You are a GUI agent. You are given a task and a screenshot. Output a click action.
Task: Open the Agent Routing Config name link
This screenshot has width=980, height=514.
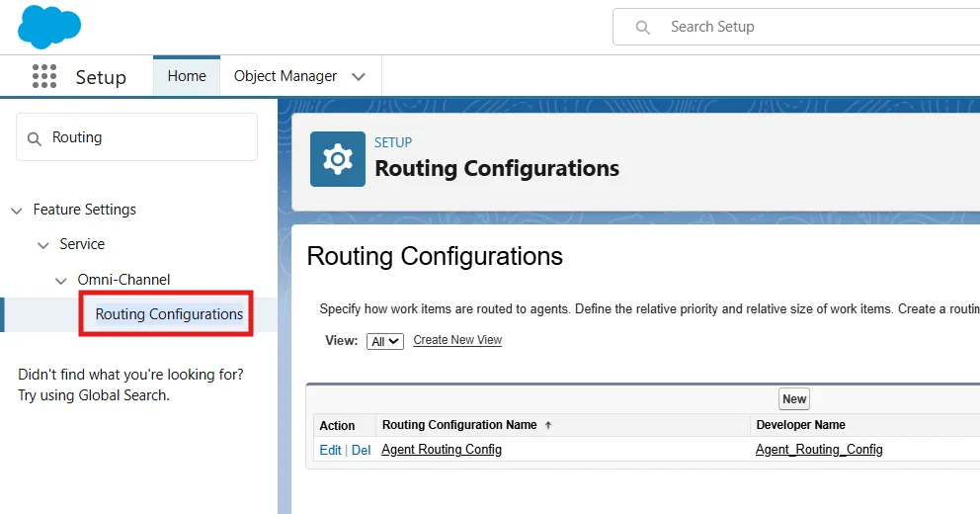click(x=442, y=450)
